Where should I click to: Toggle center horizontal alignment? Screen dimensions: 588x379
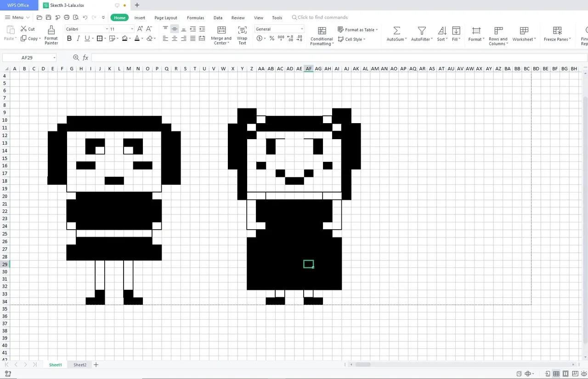coord(175,39)
